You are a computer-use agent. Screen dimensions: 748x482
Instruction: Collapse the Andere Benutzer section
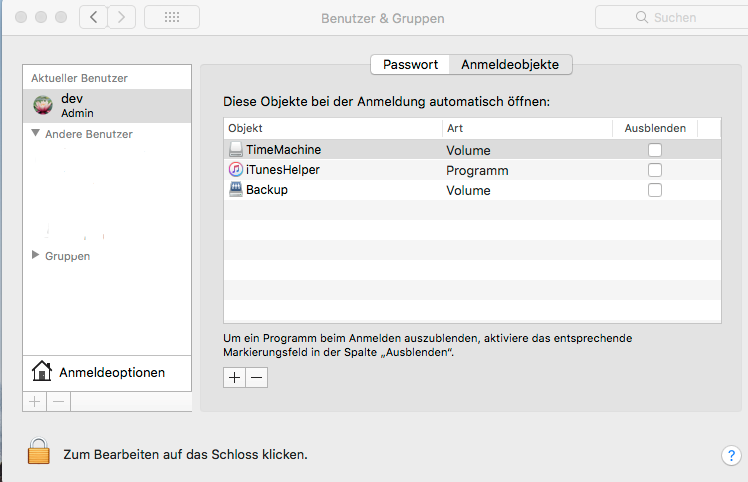click(36, 133)
